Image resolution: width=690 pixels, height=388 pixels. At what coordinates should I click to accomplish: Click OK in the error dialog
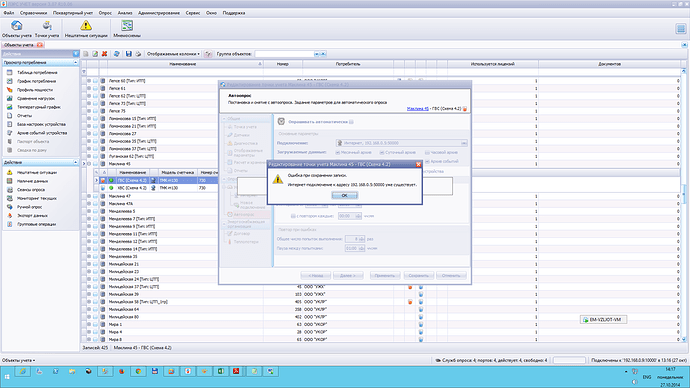tap(344, 195)
